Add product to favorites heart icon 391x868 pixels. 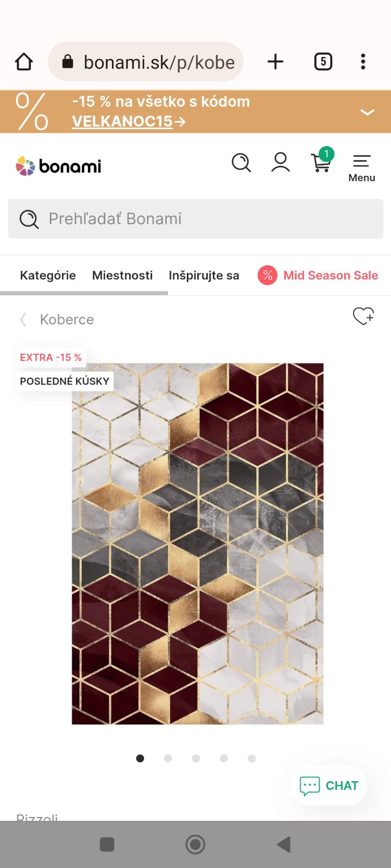[363, 316]
